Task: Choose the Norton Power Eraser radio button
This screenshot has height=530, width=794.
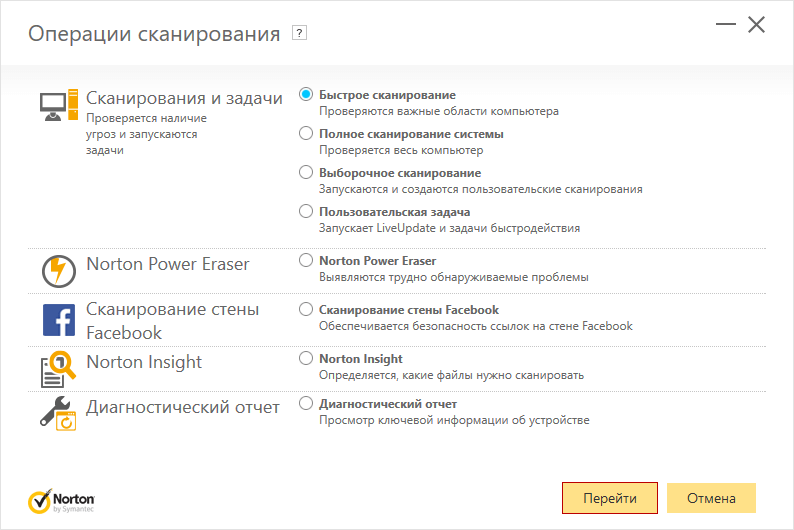Action: (x=306, y=260)
